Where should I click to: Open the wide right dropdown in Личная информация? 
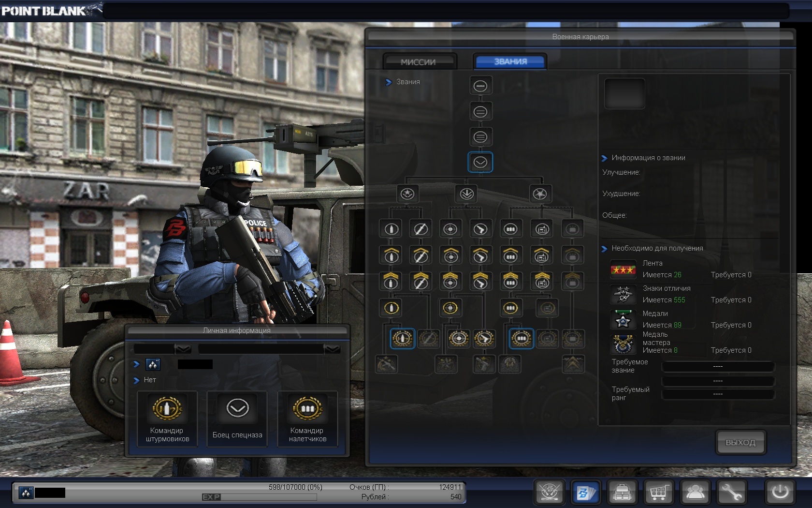[332, 349]
